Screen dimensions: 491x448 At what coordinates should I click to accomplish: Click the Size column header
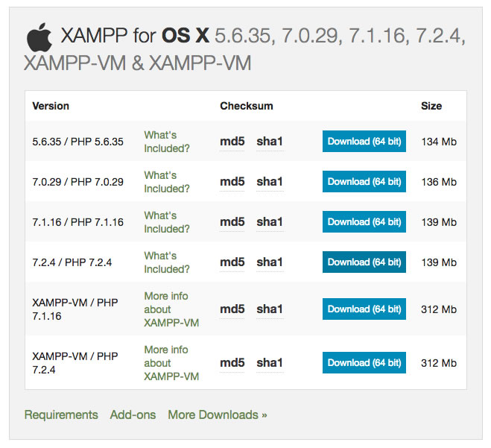pyautogui.click(x=431, y=106)
